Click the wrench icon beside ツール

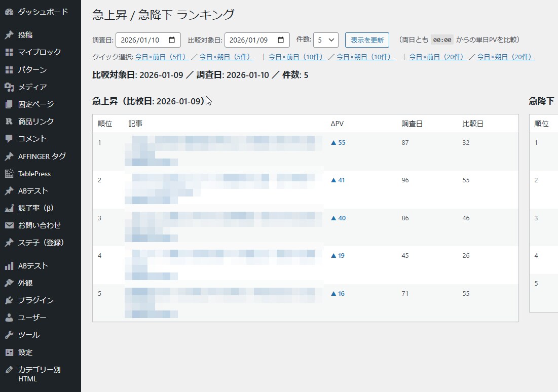[x=9, y=335]
